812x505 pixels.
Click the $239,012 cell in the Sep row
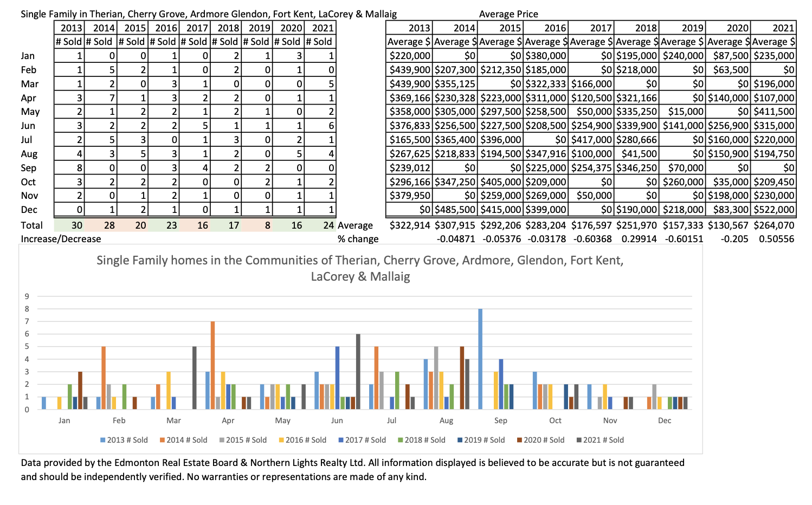coord(409,168)
